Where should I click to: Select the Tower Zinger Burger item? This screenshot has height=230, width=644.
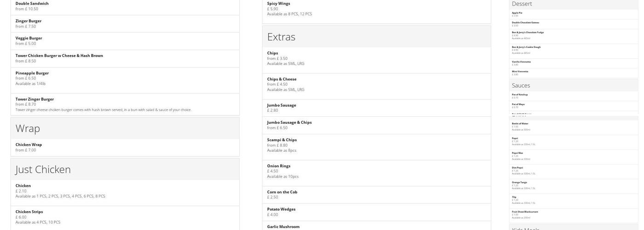click(35, 99)
